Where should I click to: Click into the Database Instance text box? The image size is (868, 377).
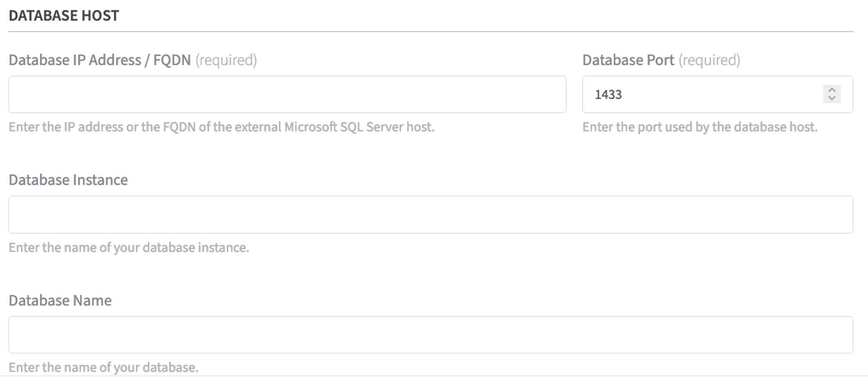(x=430, y=215)
